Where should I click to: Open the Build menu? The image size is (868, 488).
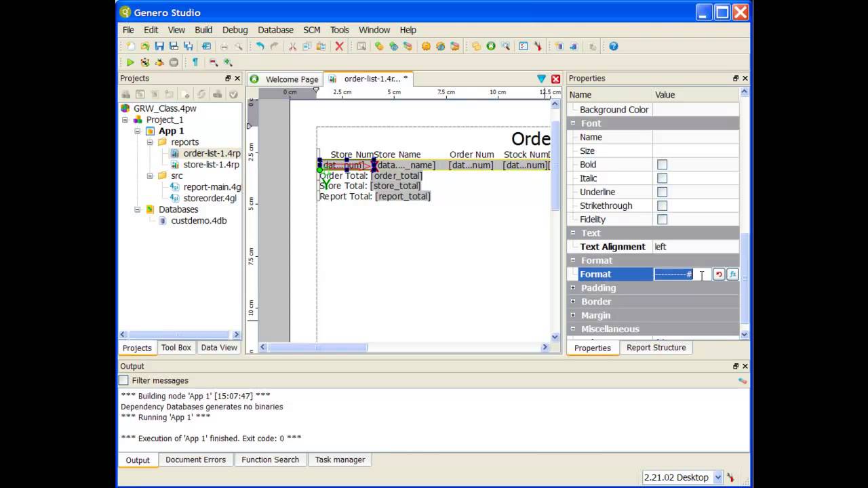coord(203,30)
